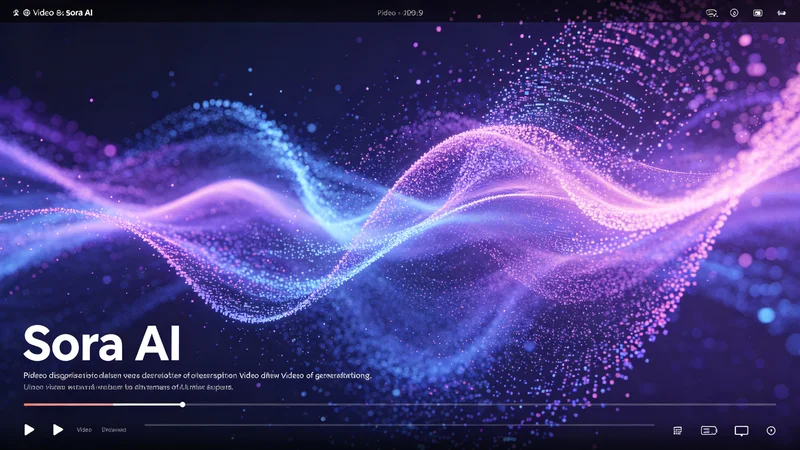Click the screen cast display icon
Screen dimensions: 800x450
[741, 431]
